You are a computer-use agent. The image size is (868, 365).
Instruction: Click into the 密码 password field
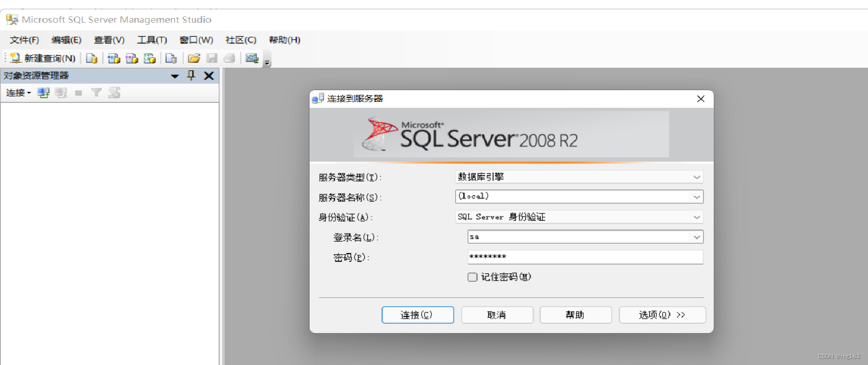click(585, 257)
